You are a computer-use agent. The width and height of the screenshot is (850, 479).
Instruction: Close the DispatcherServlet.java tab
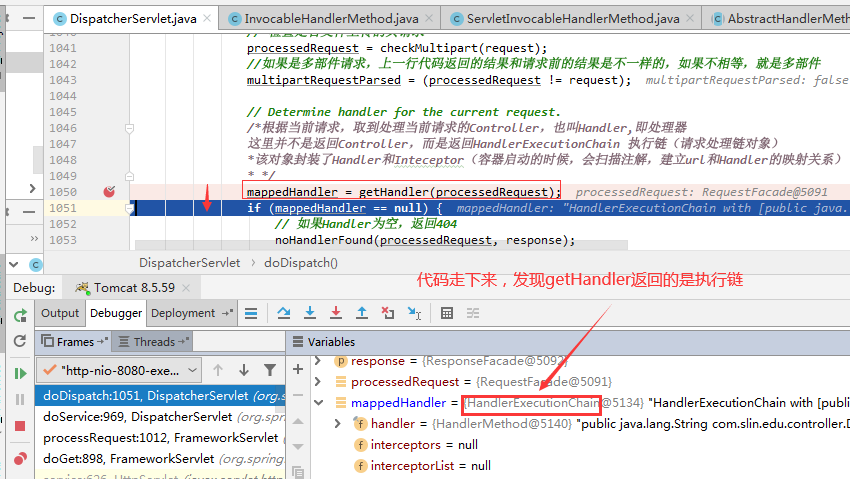pos(207,18)
